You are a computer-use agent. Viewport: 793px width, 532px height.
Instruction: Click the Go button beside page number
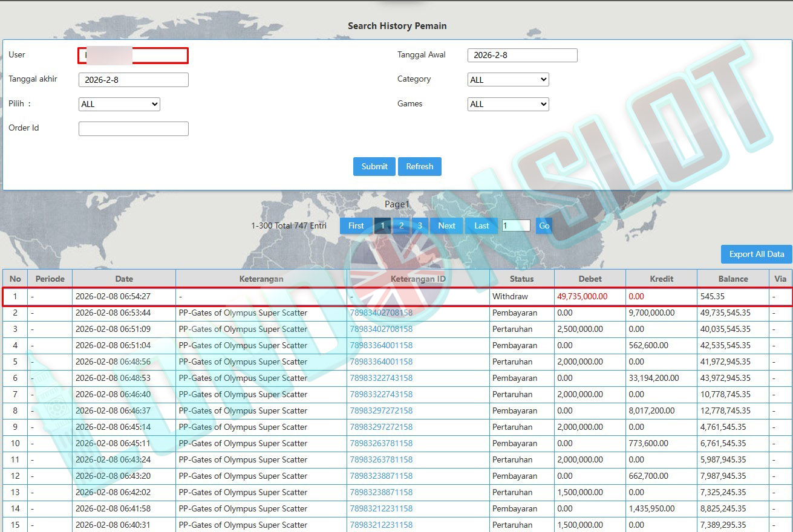[x=544, y=225]
